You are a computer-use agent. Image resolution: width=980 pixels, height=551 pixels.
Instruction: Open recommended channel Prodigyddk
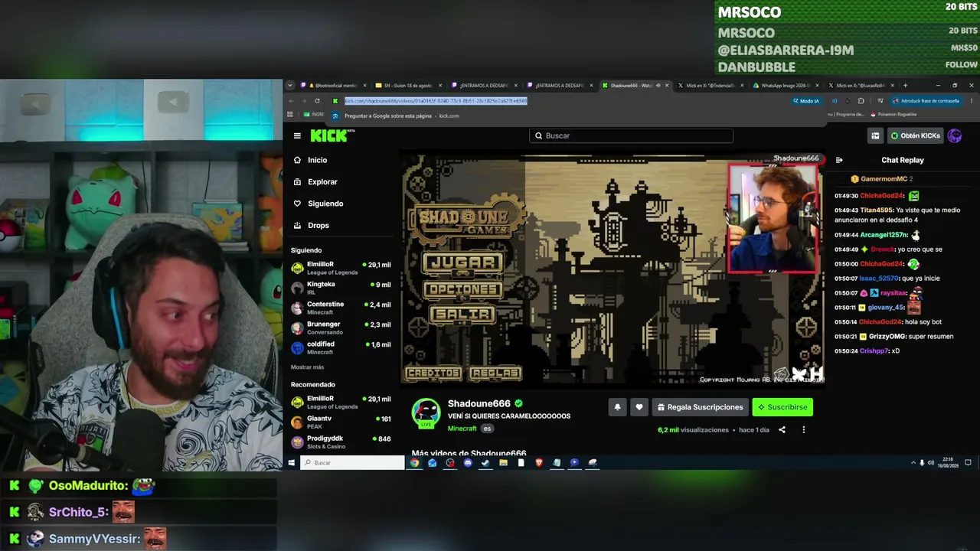click(341, 442)
